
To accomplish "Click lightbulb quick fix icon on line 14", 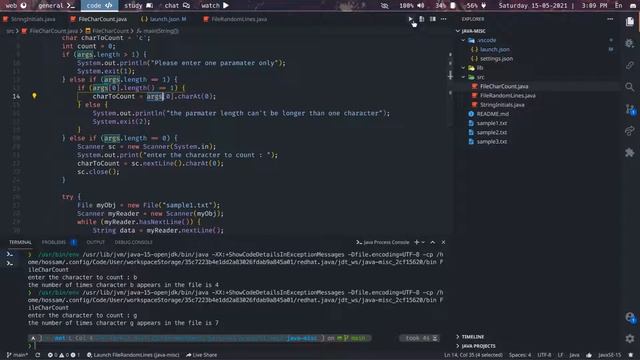I will (34, 96).
